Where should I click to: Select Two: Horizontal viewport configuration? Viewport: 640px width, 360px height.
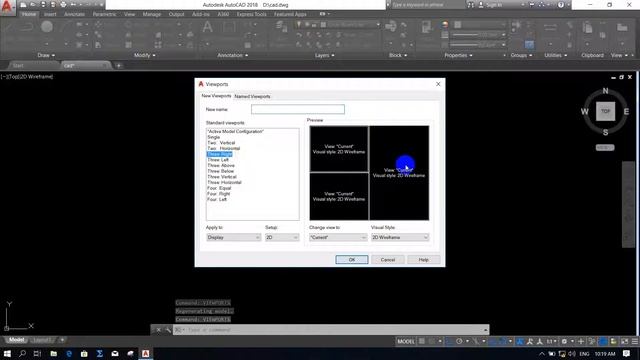pos(224,149)
